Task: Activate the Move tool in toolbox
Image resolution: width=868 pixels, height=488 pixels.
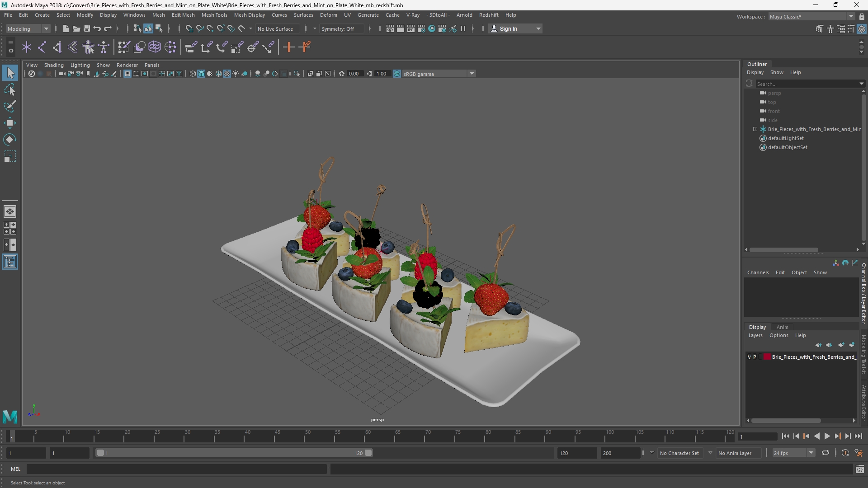Action: point(10,123)
